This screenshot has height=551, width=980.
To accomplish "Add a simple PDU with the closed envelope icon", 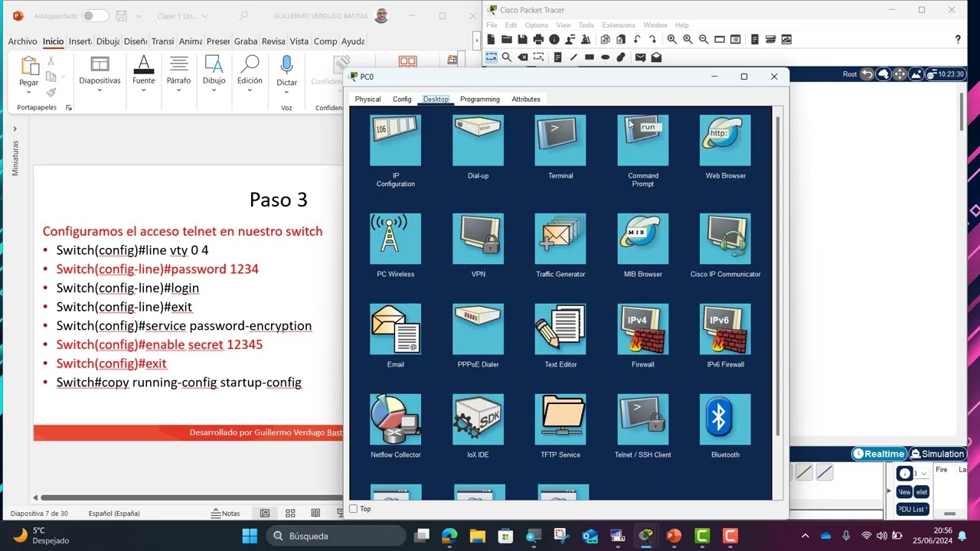I will point(641,57).
